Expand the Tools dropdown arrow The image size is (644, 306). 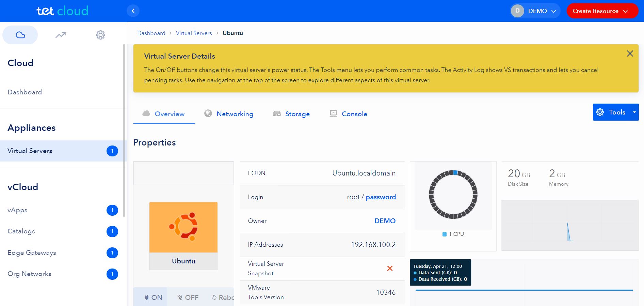tap(634, 112)
